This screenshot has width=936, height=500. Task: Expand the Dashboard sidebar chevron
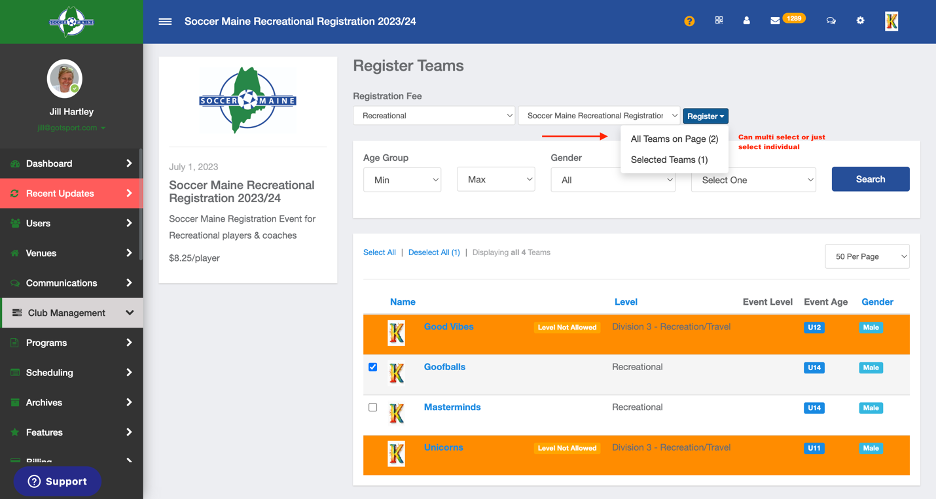point(129,163)
